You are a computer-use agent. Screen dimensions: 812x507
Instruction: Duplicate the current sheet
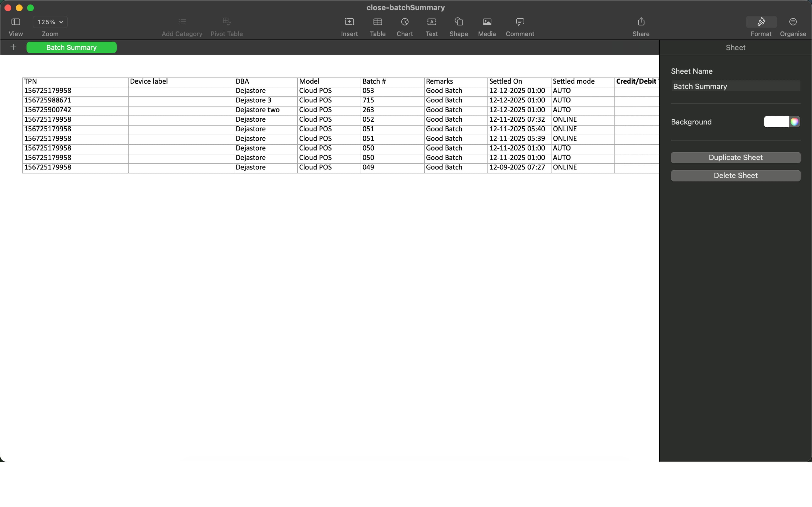coord(735,158)
